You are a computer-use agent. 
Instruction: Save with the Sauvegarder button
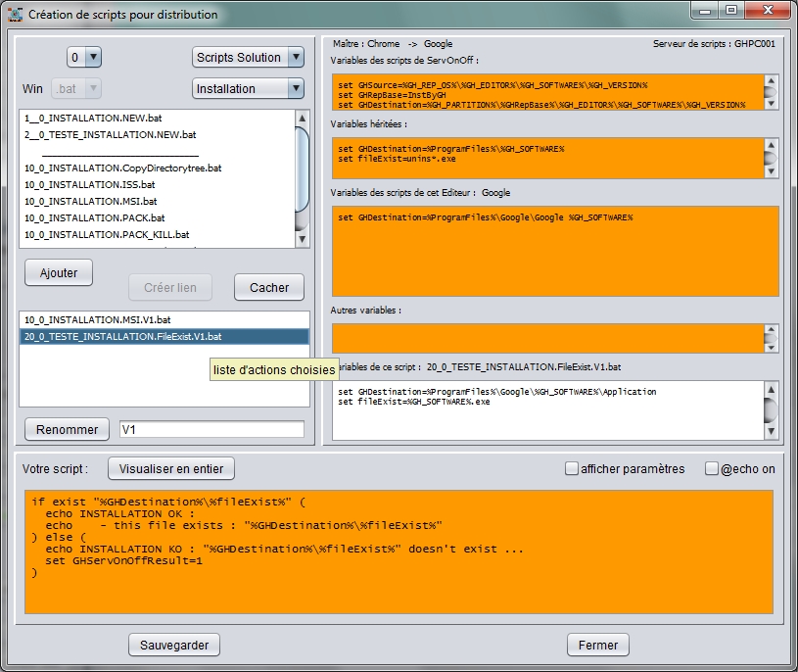(174, 645)
